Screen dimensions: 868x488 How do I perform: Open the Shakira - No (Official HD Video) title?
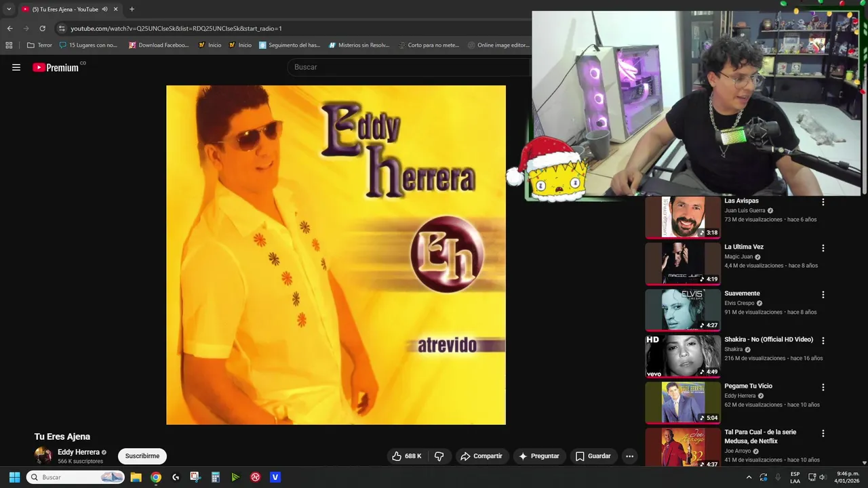click(x=768, y=340)
